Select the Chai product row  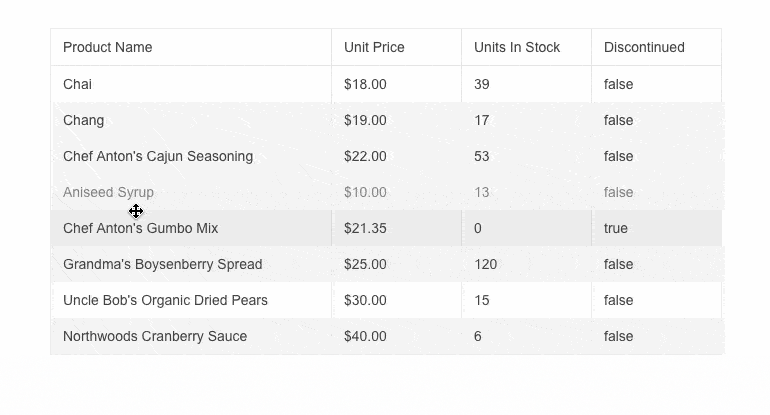pyautogui.click(x=78, y=84)
